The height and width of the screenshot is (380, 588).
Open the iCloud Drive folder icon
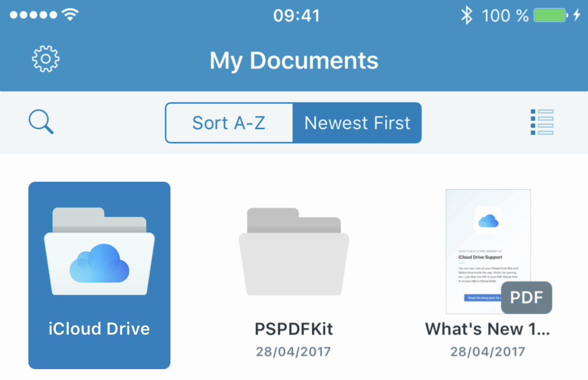point(99,251)
